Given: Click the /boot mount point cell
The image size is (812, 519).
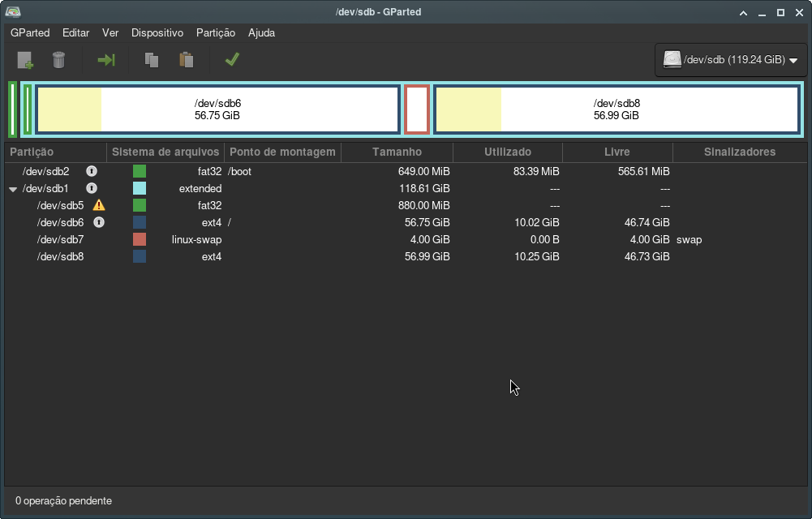Looking at the screenshot, I should 239,171.
